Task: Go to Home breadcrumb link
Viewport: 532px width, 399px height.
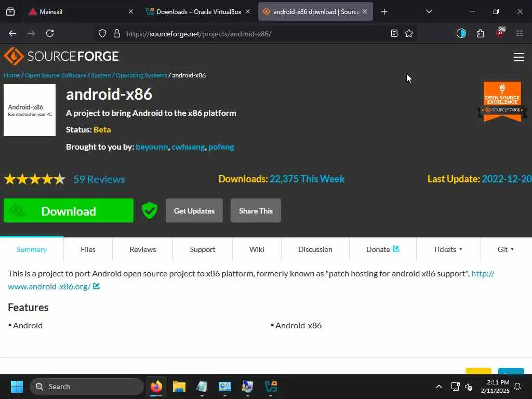Action: [x=12, y=75]
